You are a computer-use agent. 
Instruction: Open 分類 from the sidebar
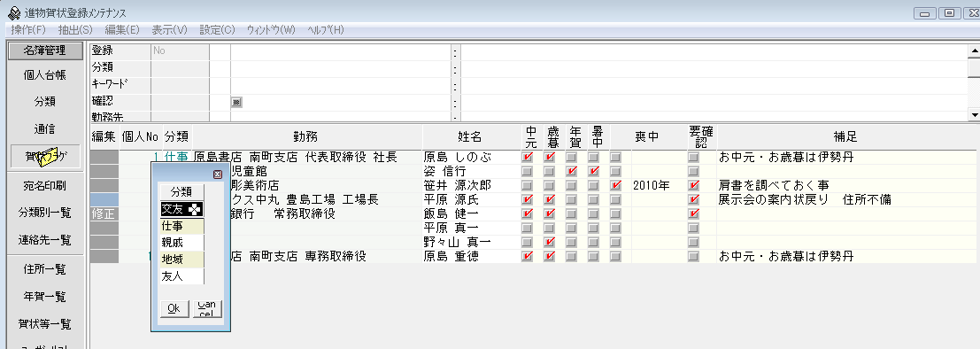[x=44, y=103]
